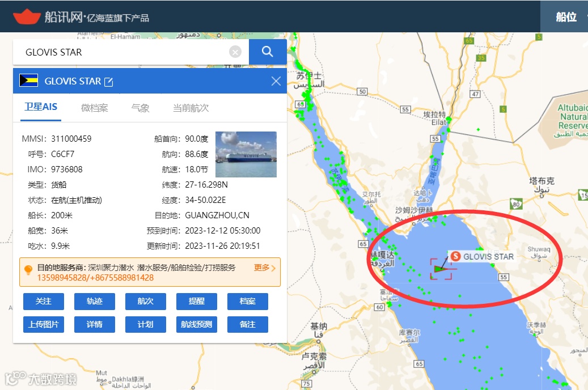Click the GLOVIS STAR ship photo thumbnail
The image size is (588, 390).
click(x=246, y=154)
